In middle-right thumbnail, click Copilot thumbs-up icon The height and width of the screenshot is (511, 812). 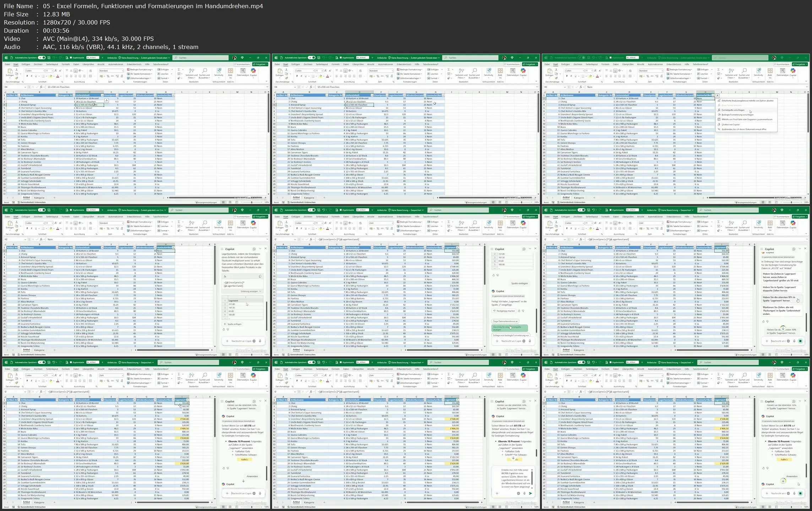pyautogui.click(x=763, y=321)
